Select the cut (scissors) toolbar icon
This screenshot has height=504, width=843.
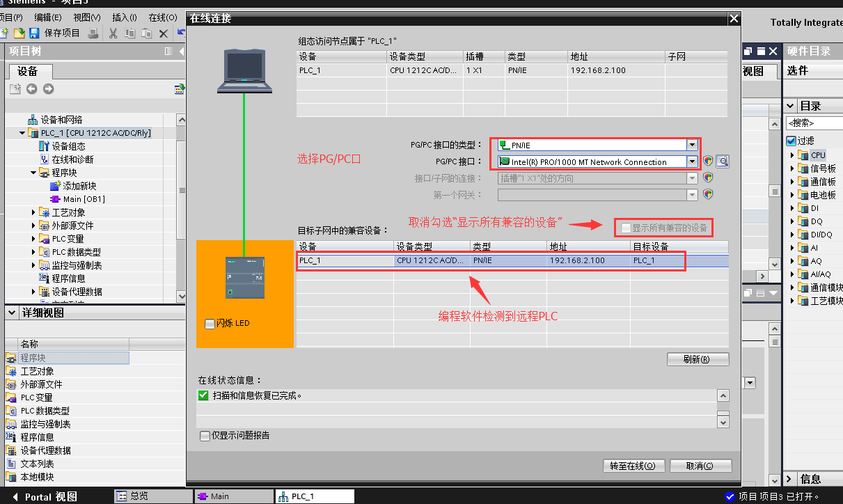113,33
